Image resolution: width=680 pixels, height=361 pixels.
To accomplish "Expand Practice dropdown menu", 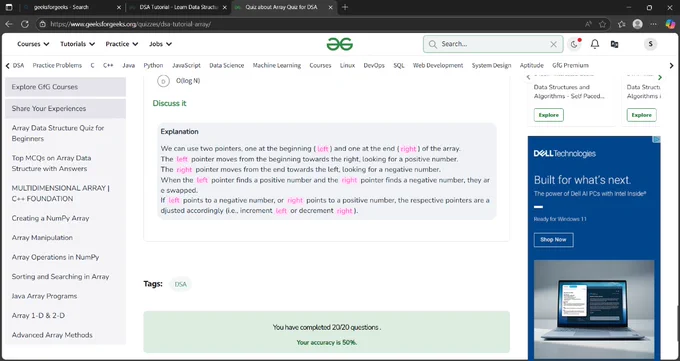I will [122, 44].
